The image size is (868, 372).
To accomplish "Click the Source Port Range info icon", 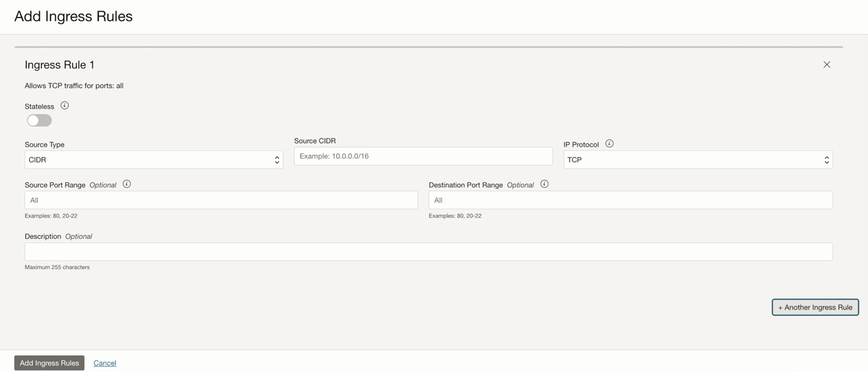I will click(x=127, y=184).
